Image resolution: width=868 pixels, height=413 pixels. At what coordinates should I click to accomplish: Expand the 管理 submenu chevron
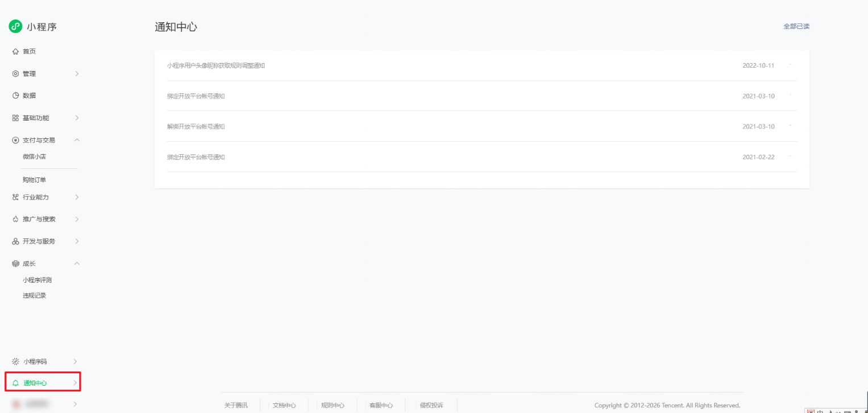click(x=77, y=74)
